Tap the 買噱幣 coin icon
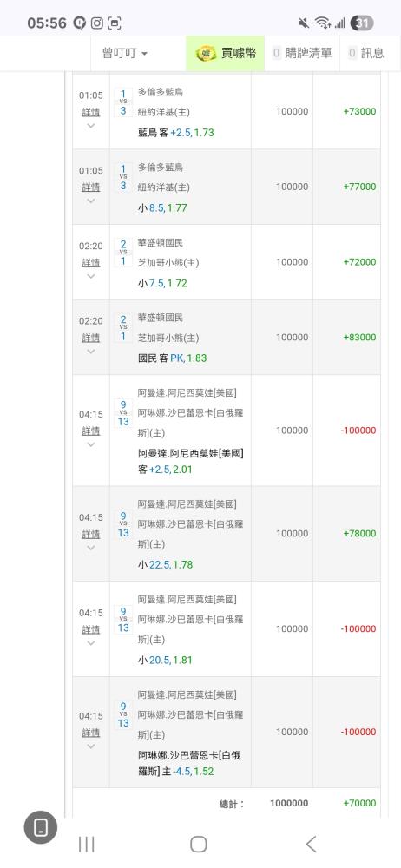401x868 pixels. 205,54
